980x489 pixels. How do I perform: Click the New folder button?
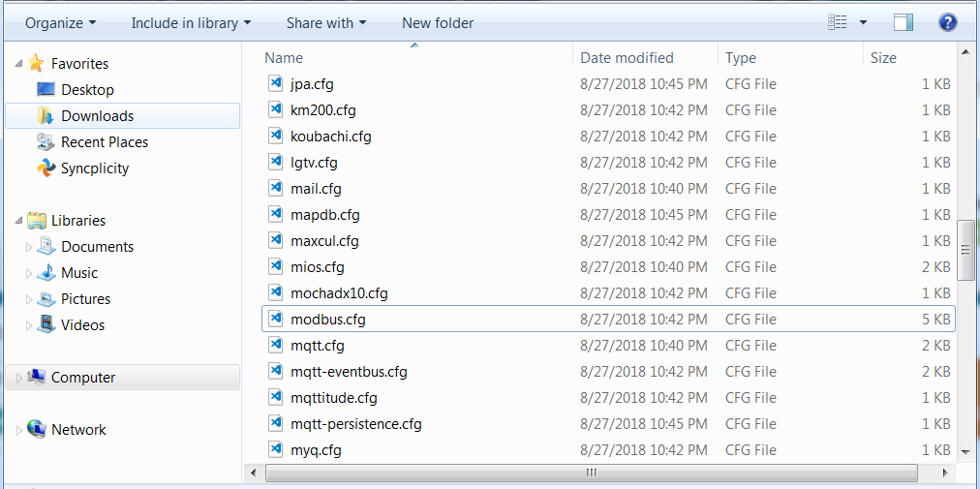pos(438,22)
